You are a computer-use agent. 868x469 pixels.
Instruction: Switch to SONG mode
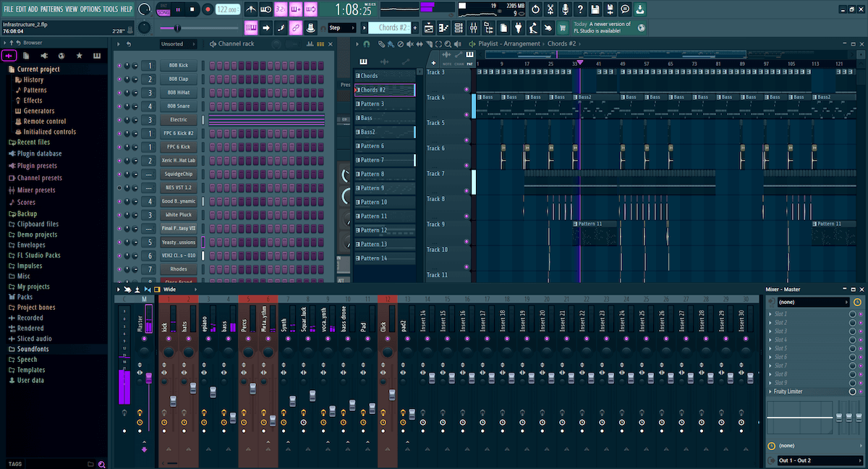[163, 13]
